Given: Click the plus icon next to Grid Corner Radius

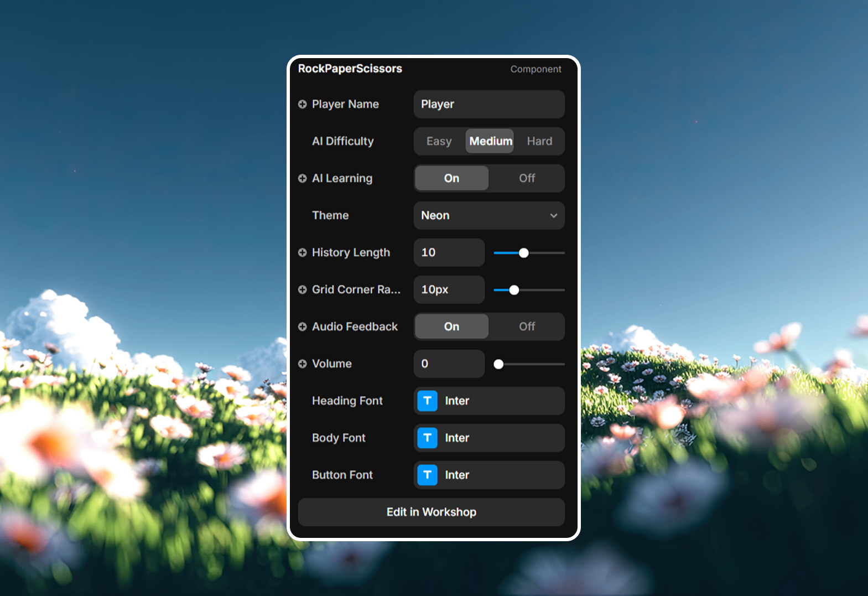Looking at the screenshot, I should [302, 289].
